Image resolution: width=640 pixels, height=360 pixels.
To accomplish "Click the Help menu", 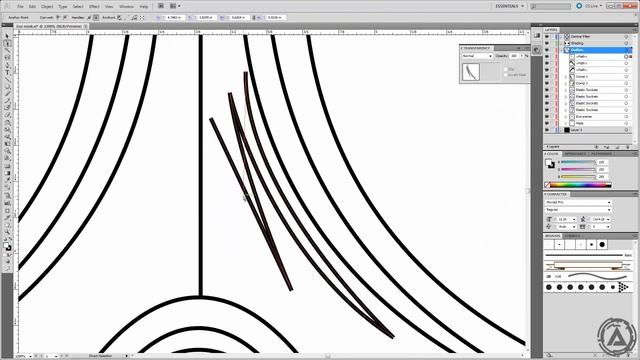I will [144, 7].
